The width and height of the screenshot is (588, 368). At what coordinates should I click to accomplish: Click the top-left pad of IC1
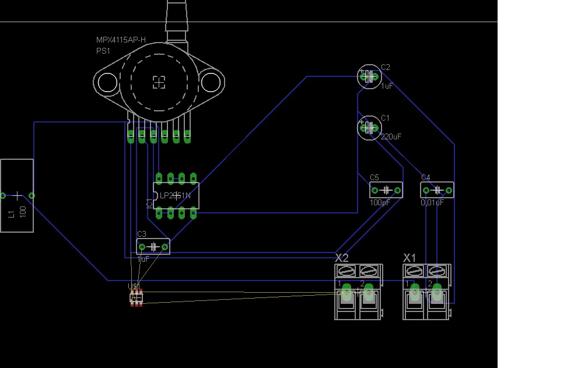coord(159,178)
